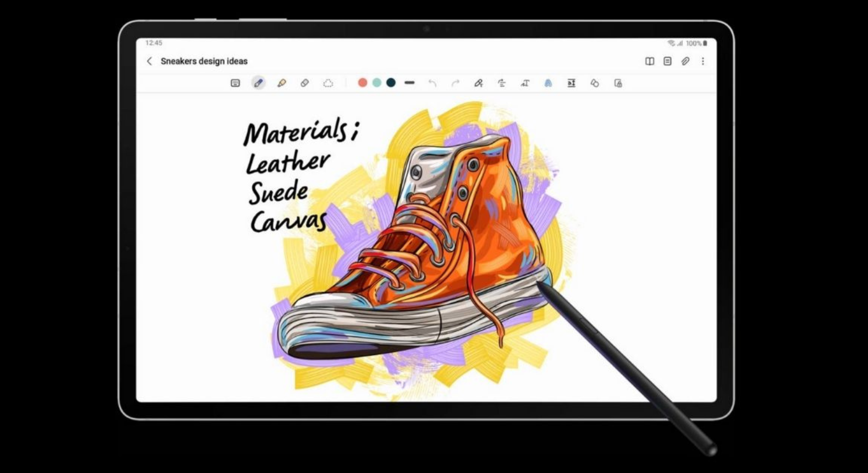The image size is (868, 473).
Task: Activate the Lasso selection tool
Action: coord(328,83)
